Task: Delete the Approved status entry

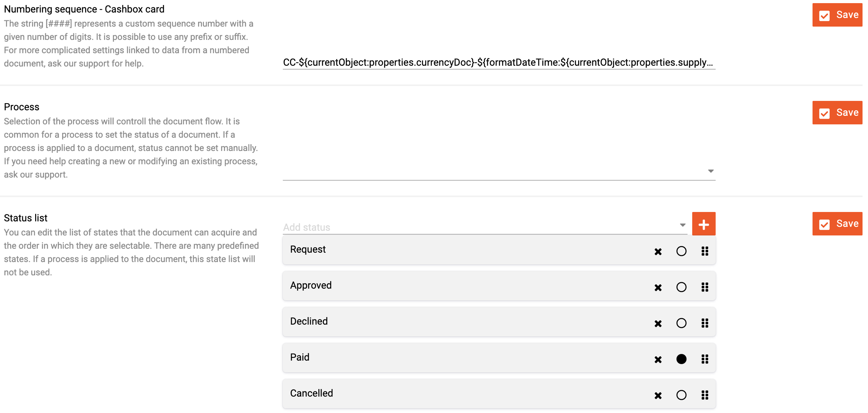Action: point(658,287)
